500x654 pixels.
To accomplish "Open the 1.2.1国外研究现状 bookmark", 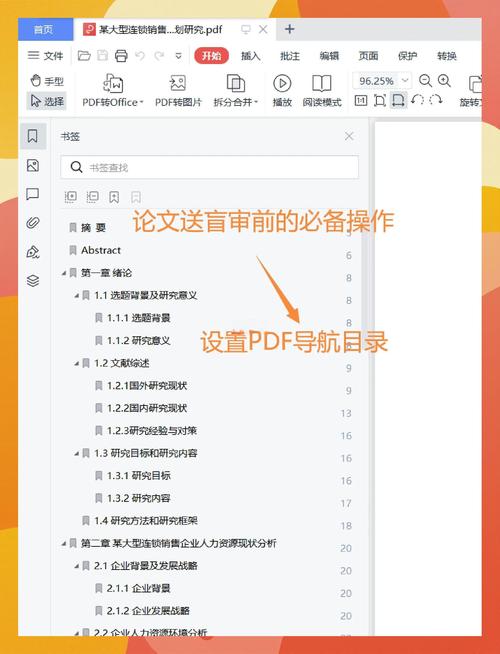I will (x=147, y=385).
